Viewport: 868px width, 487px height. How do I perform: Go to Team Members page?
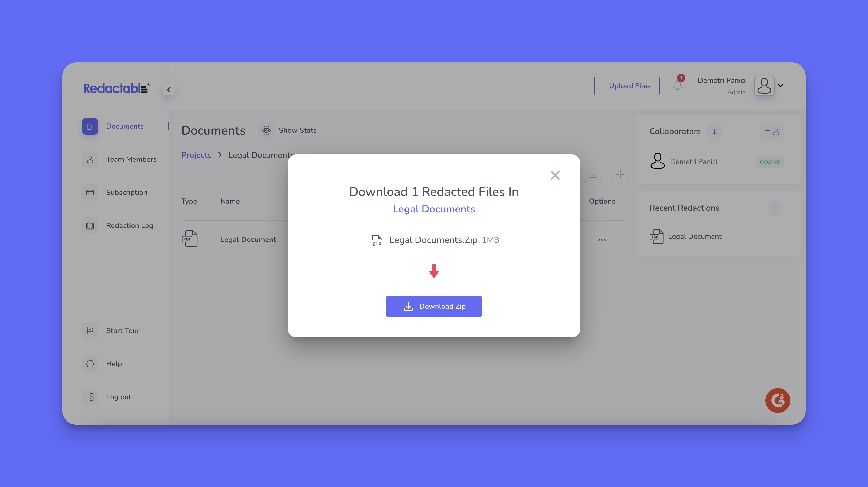[131, 159]
